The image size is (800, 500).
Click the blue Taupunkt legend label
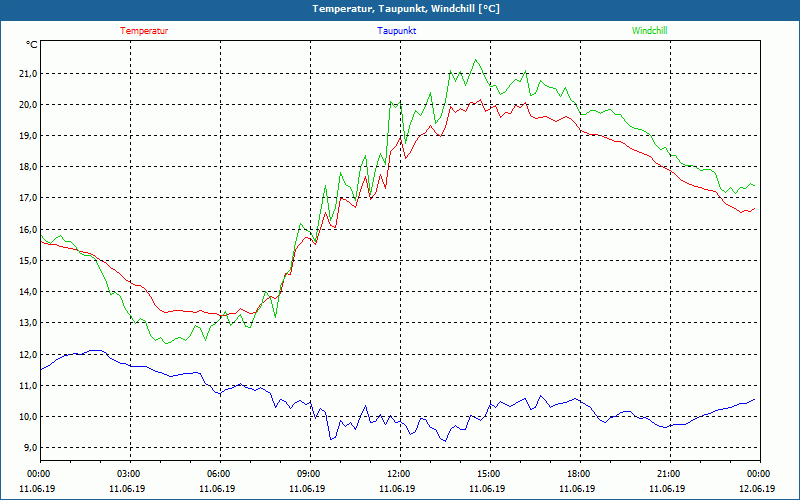tap(396, 31)
